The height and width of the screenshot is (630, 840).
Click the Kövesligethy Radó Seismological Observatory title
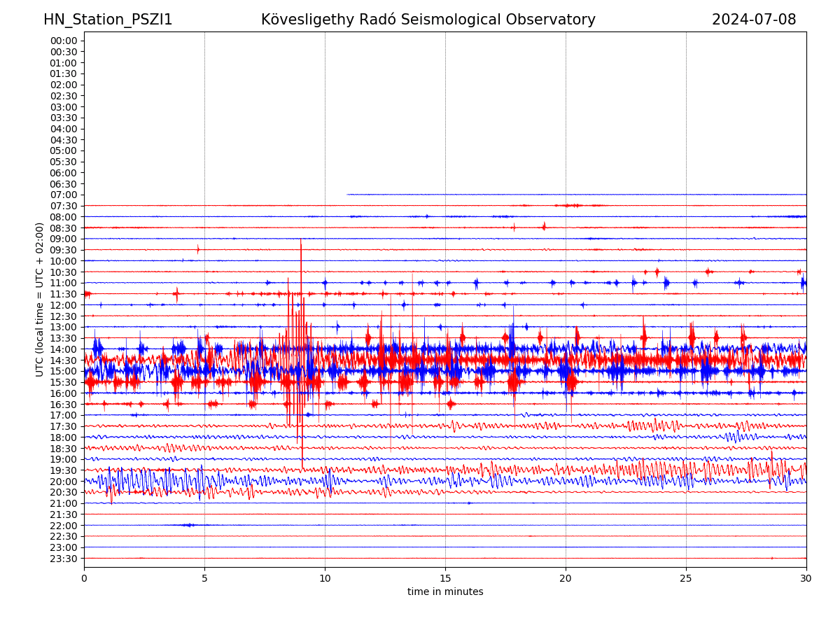point(428,20)
